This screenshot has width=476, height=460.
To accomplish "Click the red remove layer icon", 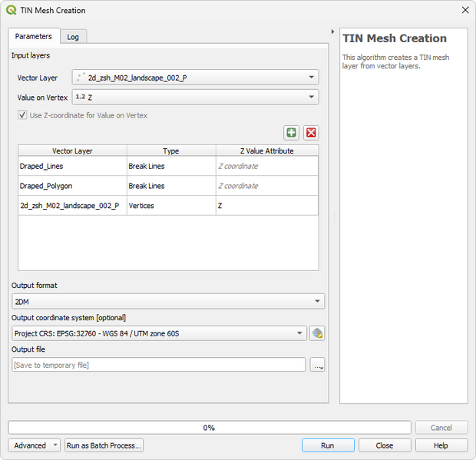I will (311, 133).
